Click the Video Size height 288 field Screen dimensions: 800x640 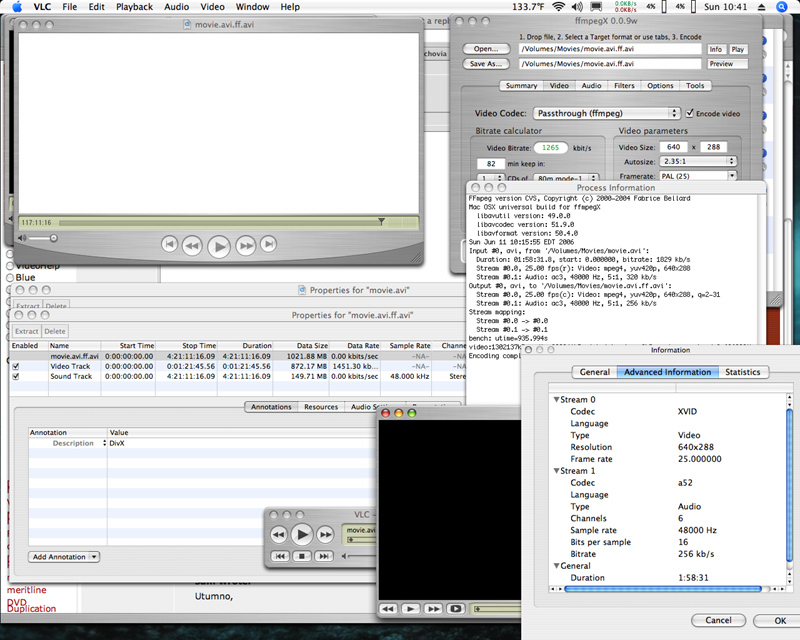tap(713, 147)
